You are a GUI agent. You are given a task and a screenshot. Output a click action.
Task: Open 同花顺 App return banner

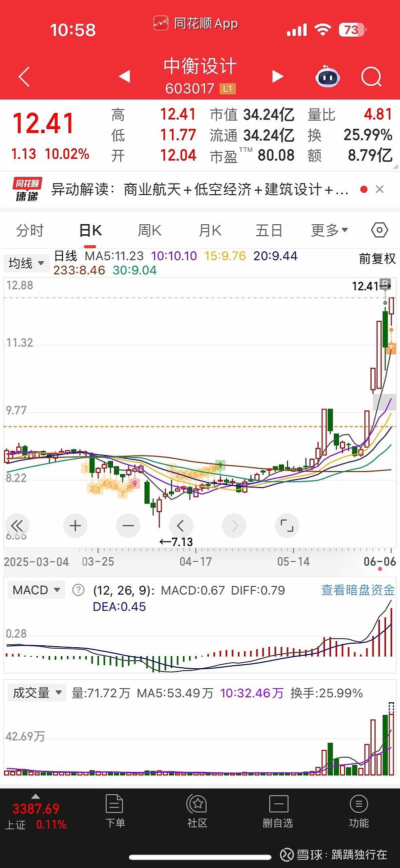point(195,24)
